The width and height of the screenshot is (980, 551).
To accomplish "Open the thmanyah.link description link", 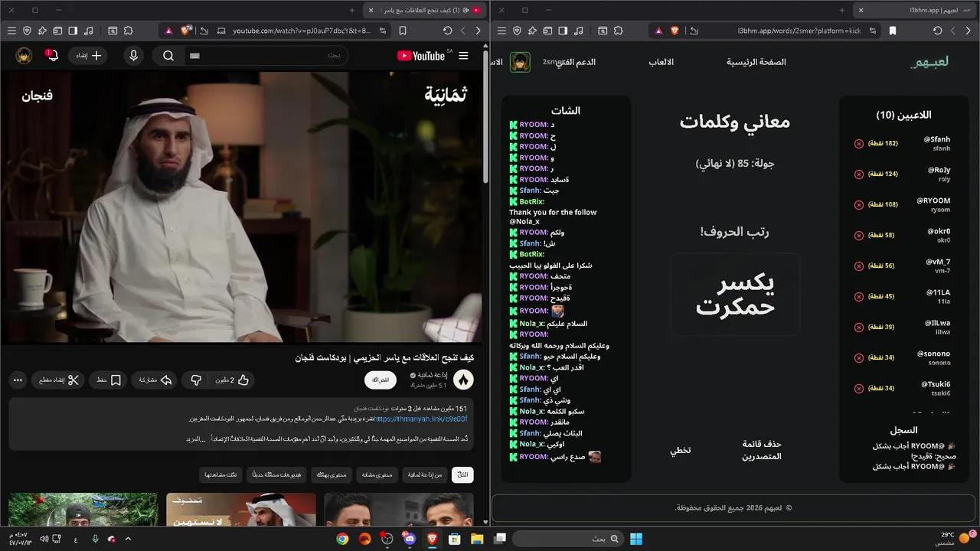I will (420, 419).
